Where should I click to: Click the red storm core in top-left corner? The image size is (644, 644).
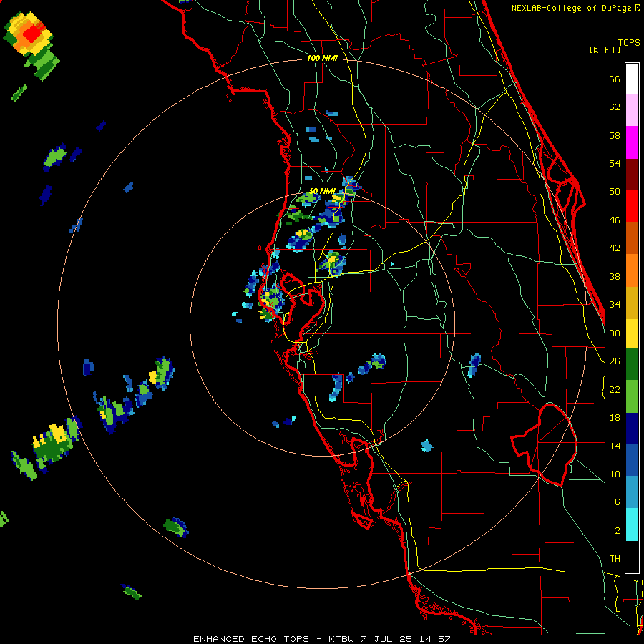point(32,33)
